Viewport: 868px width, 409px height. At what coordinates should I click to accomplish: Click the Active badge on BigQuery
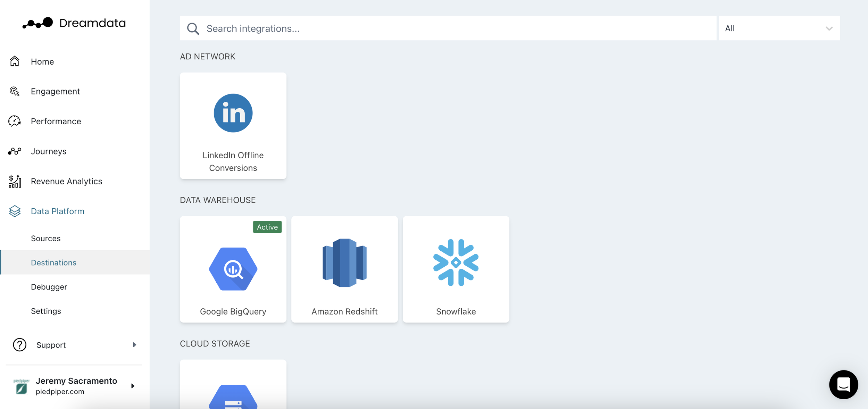pyautogui.click(x=267, y=227)
